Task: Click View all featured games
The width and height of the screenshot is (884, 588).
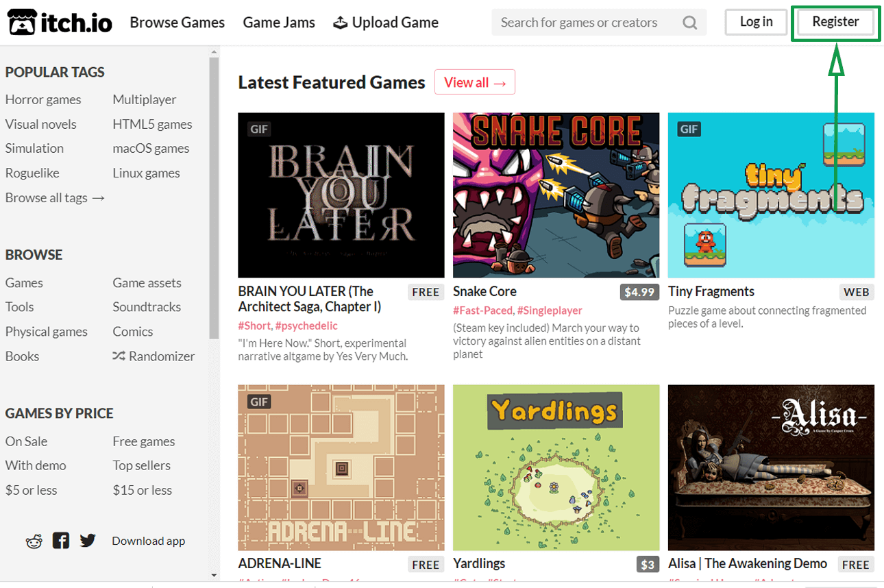Action: click(475, 82)
